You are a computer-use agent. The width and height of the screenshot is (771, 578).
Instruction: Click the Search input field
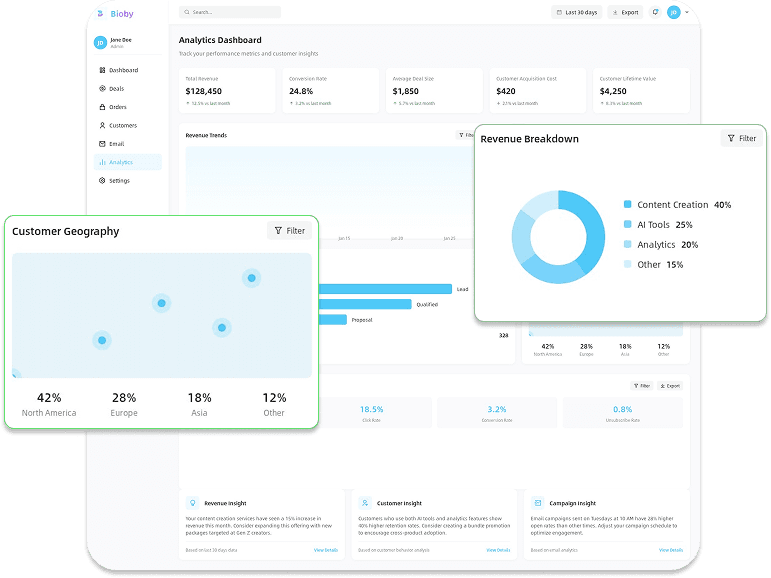pos(230,12)
